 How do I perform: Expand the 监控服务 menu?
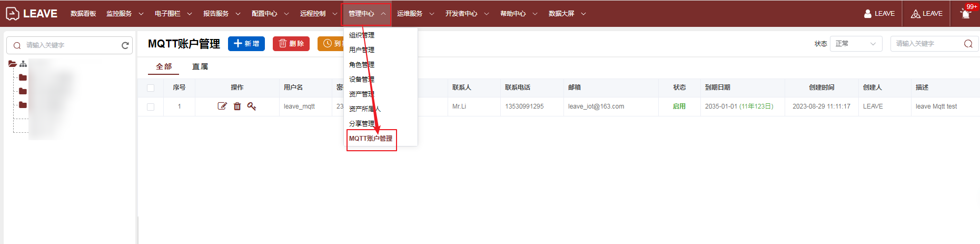coord(124,14)
